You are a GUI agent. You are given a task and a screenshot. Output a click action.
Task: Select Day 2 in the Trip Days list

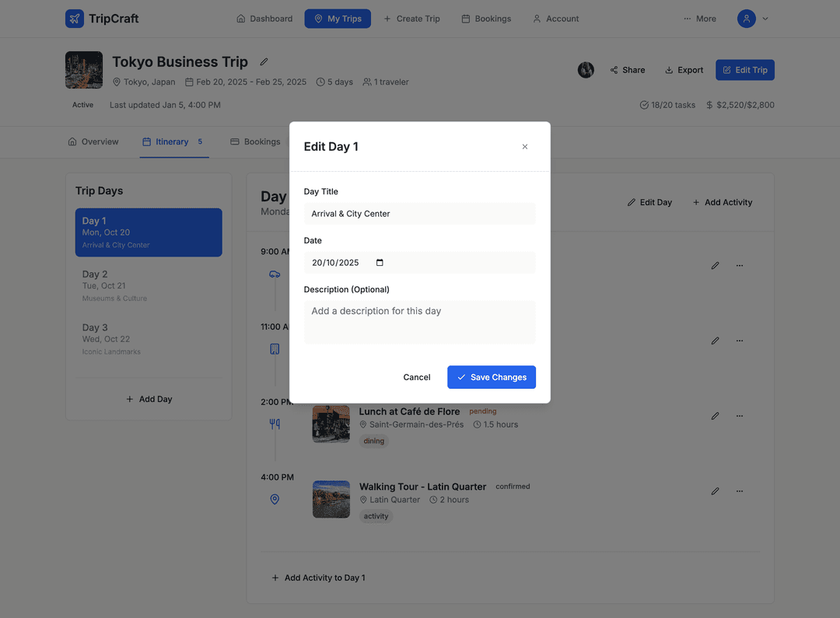click(149, 285)
